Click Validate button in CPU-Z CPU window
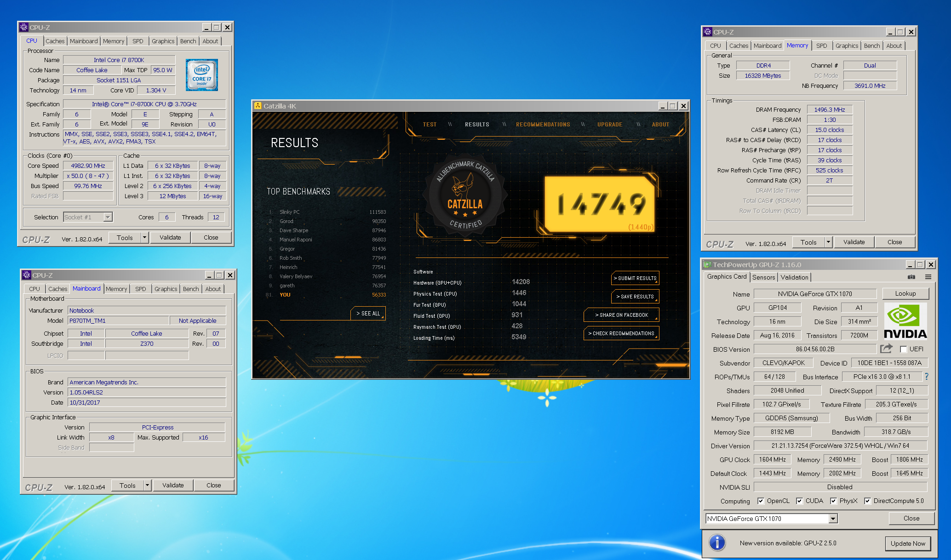 pos(170,237)
